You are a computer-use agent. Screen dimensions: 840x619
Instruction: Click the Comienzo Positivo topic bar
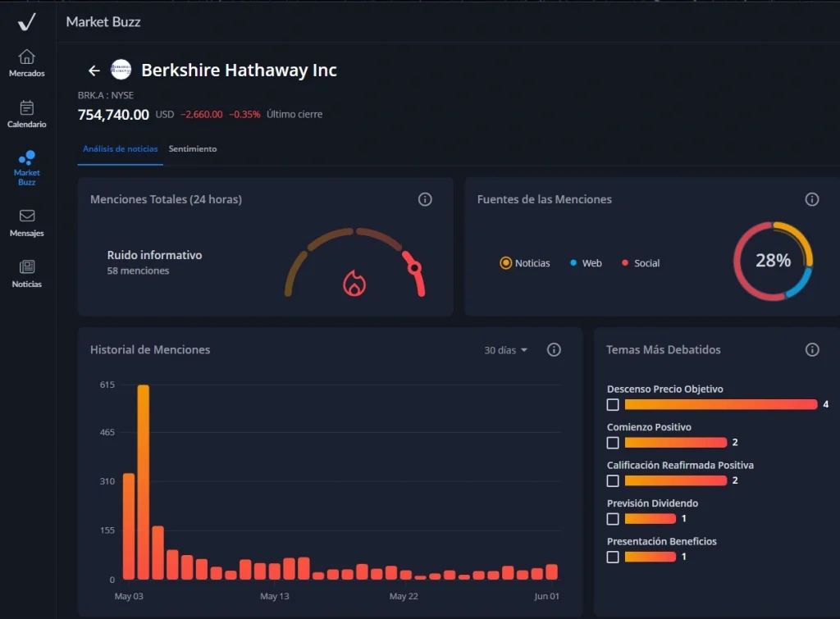[x=676, y=442]
